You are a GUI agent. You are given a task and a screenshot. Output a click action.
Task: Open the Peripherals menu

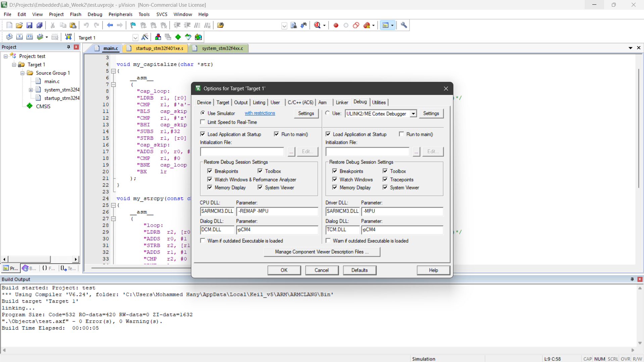point(120,14)
